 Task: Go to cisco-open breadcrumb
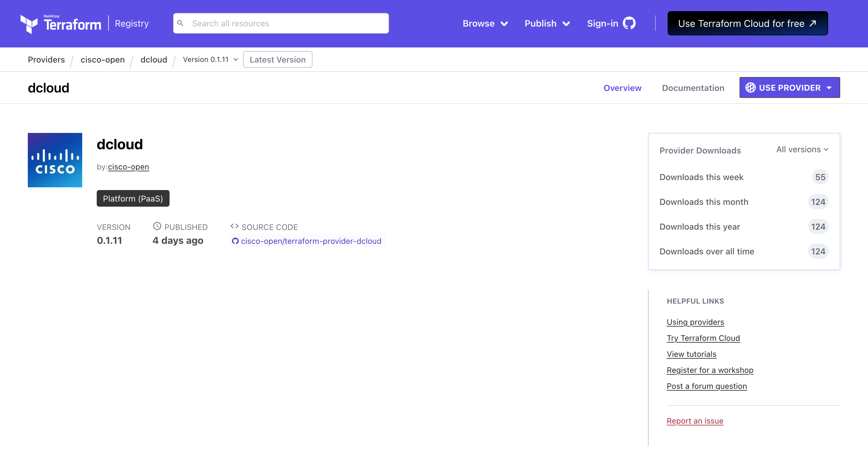pos(102,60)
